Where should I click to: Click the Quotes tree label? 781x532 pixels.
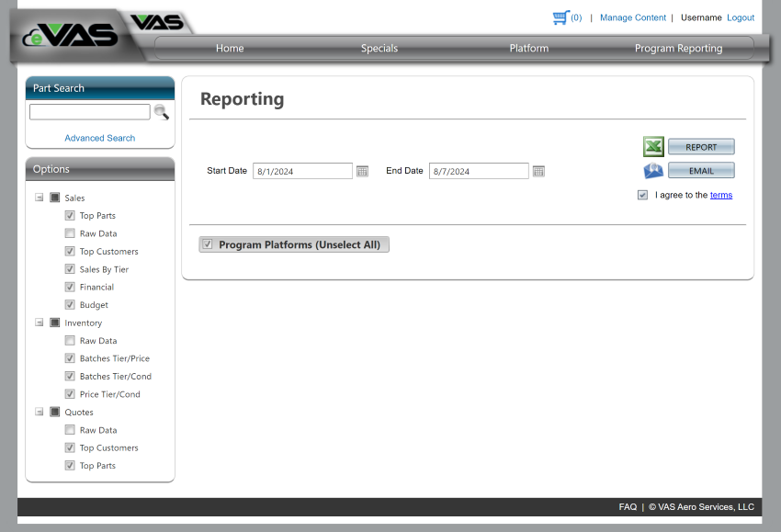coord(79,412)
